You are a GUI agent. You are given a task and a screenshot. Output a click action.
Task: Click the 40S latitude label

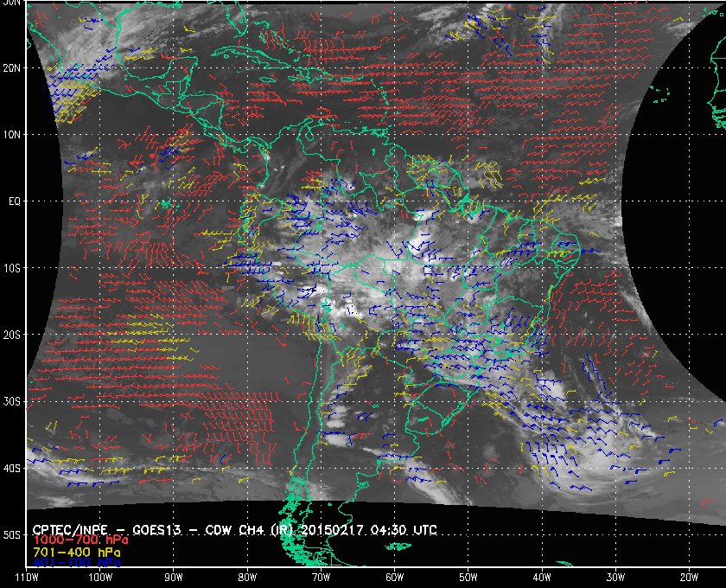pyautogui.click(x=12, y=468)
